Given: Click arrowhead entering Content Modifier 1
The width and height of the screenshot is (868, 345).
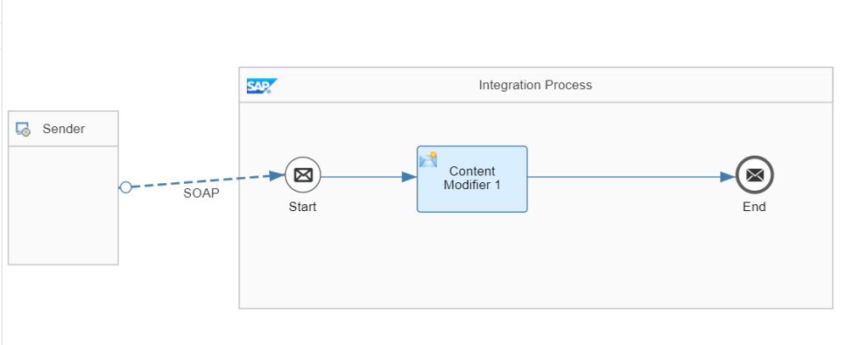Looking at the screenshot, I should tap(409, 177).
